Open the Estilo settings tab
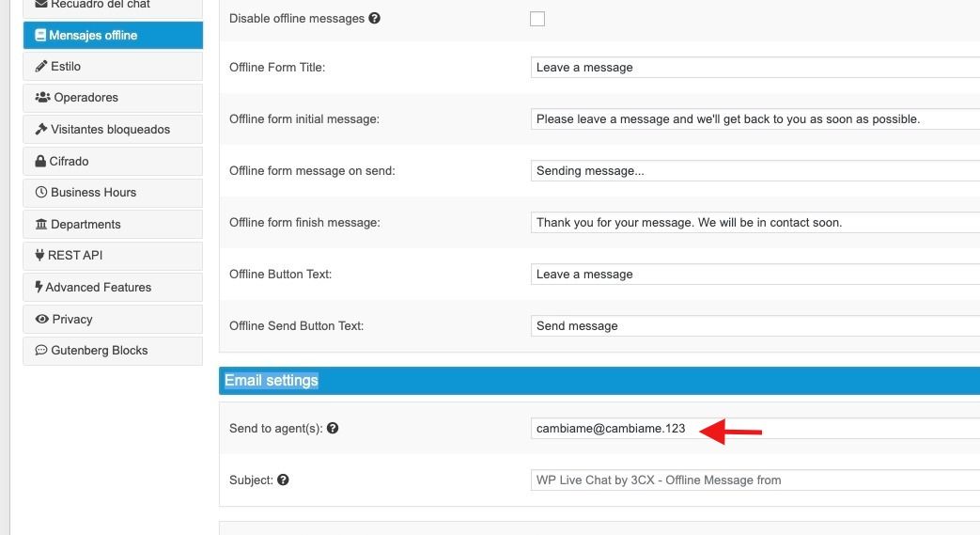Viewport: 980px width, 535px height. coord(113,67)
